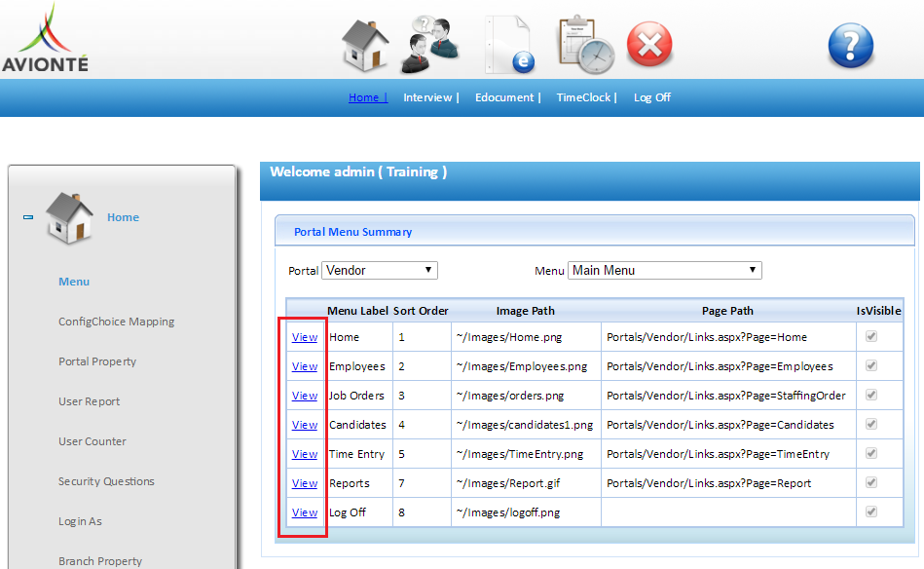Open the Portal dropdown showing Vendor
Screen dimensions: 924x569
click(380, 270)
